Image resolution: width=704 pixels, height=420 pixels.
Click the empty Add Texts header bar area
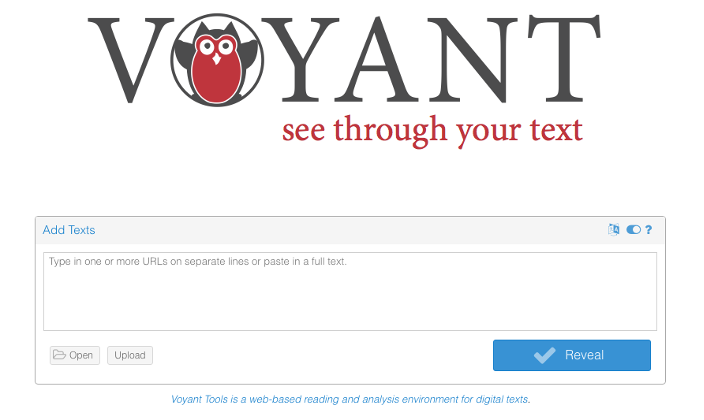point(350,230)
